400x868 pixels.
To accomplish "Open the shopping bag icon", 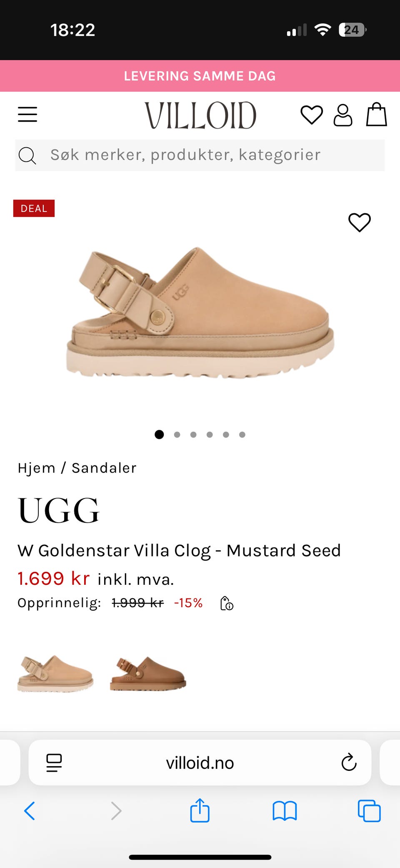I will (377, 114).
